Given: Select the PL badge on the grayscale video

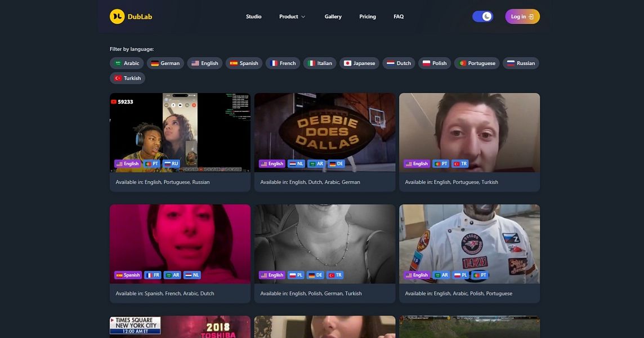Looking at the screenshot, I should pos(296,275).
